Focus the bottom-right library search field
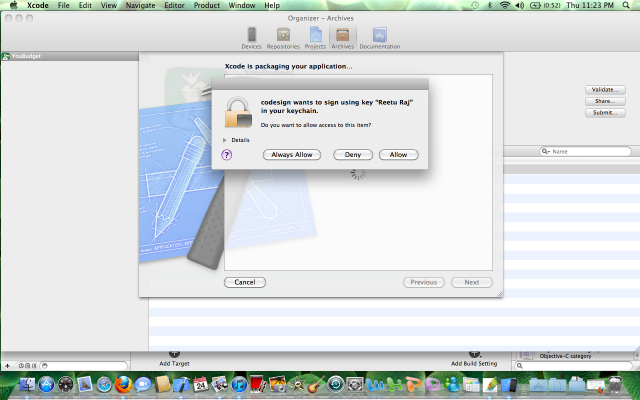Viewport: 640px width, 400px height. click(x=573, y=366)
